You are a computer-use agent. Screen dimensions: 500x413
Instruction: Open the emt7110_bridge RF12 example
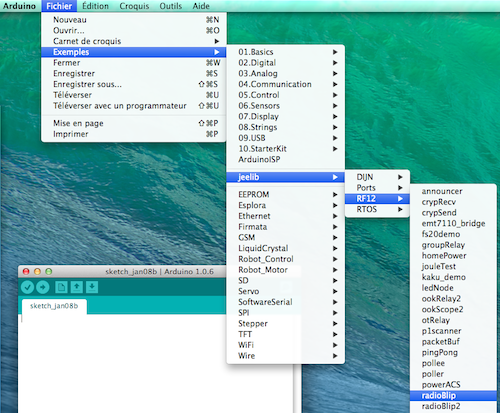(453, 223)
